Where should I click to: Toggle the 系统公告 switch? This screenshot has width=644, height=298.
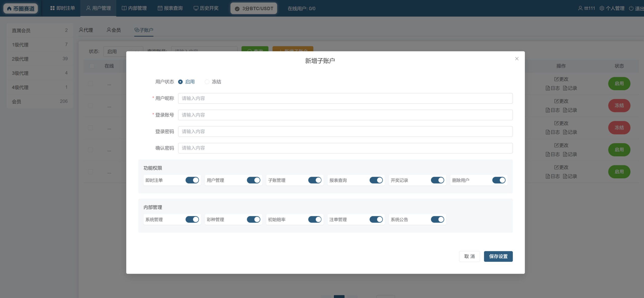pyautogui.click(x=437, y=219)
